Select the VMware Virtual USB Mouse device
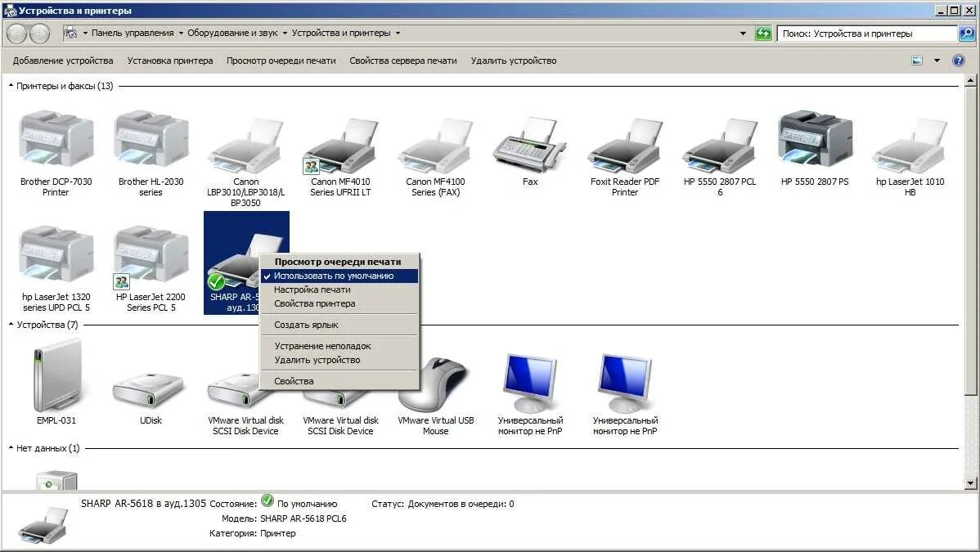Viewport: 980px width, 552px height. 436,384
